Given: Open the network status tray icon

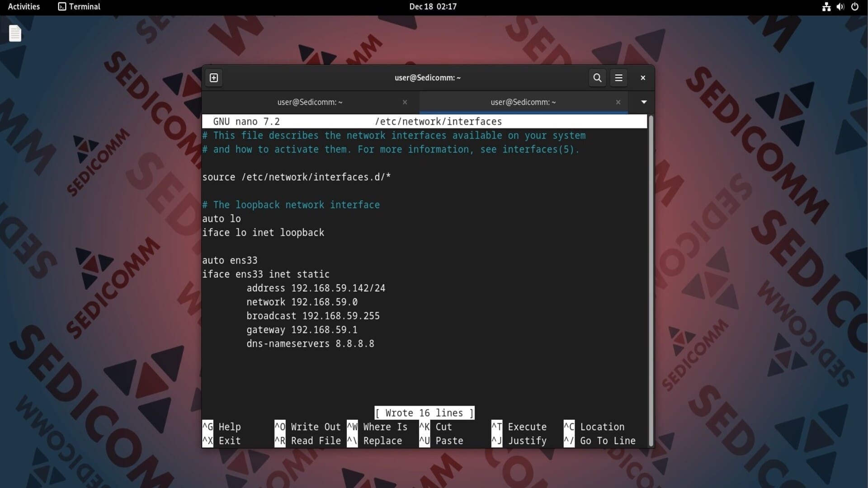Looking at the screenshot, I should pyautogui.click(x=826, y=7).
